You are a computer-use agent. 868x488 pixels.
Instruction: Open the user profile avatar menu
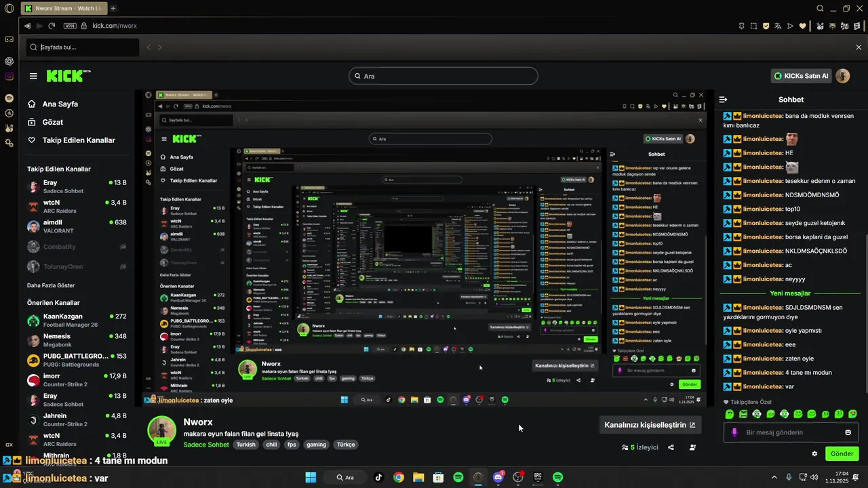pos(843,76)
